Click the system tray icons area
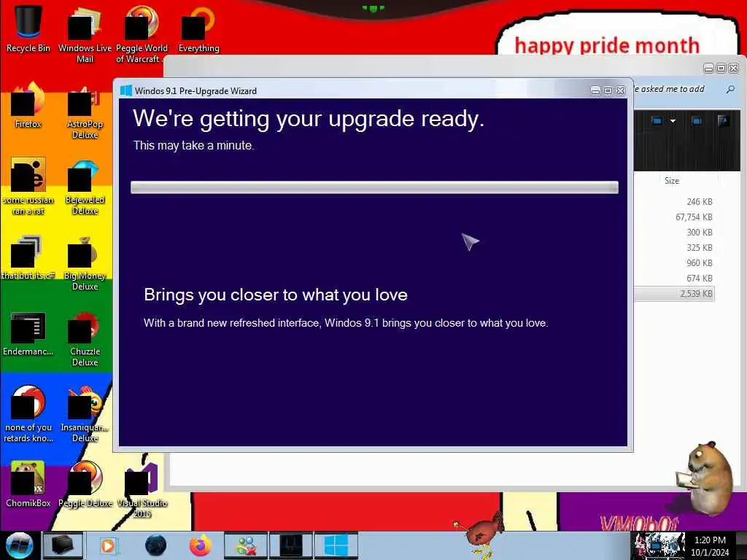Screen dimensions: 747x560 tap(659, 545)
